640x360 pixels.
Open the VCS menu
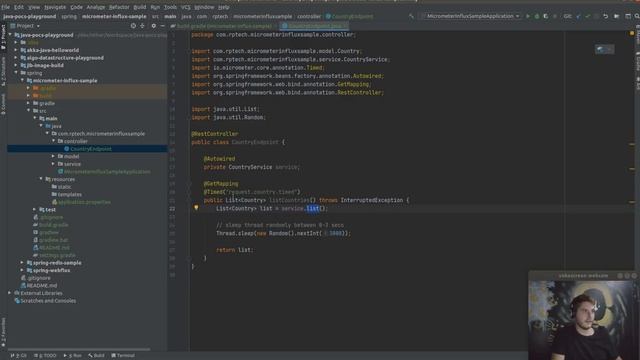(x=185, y=7)
